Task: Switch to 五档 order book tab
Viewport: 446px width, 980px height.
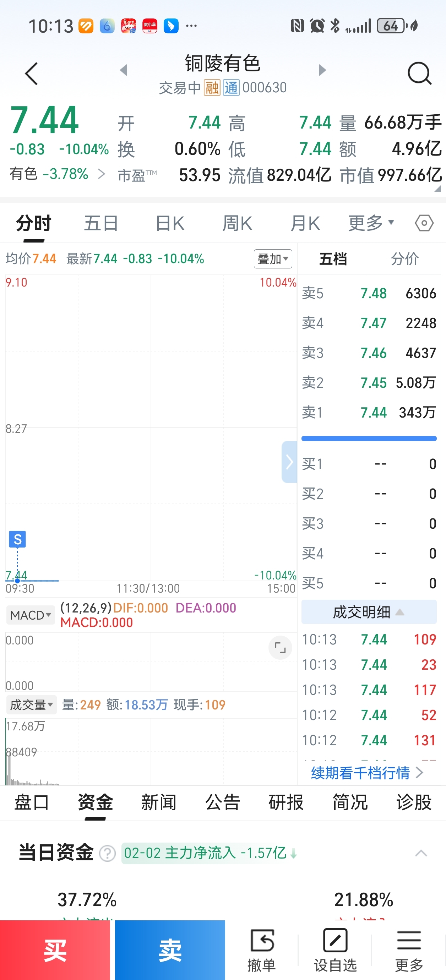Action: click(333, 259)
